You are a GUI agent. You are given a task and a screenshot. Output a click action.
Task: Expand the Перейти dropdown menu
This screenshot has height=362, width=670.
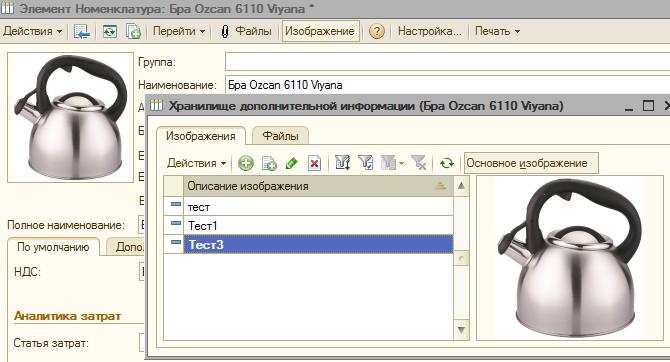[179, 31]
